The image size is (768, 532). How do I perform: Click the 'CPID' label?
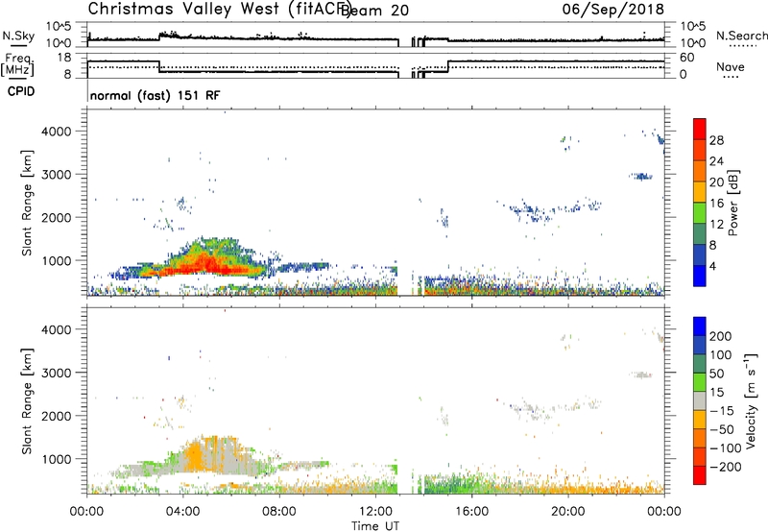click(x=21, y=91)
